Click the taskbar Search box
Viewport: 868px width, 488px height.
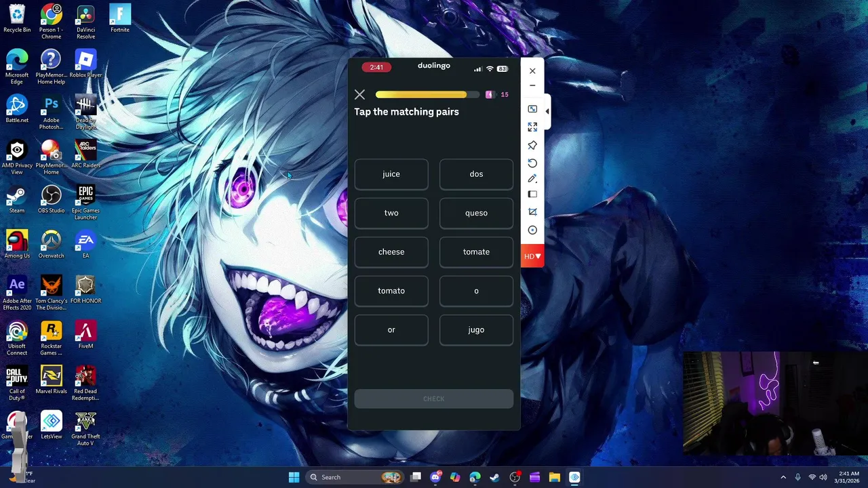353,477
